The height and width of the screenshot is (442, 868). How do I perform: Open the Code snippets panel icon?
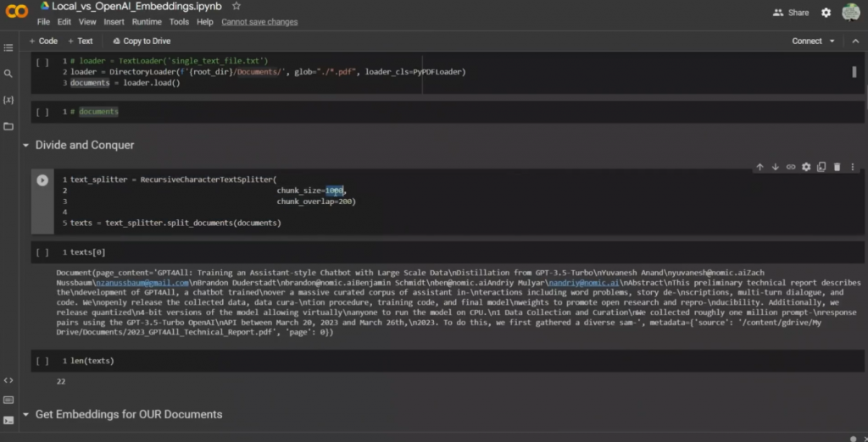(8, 380)
